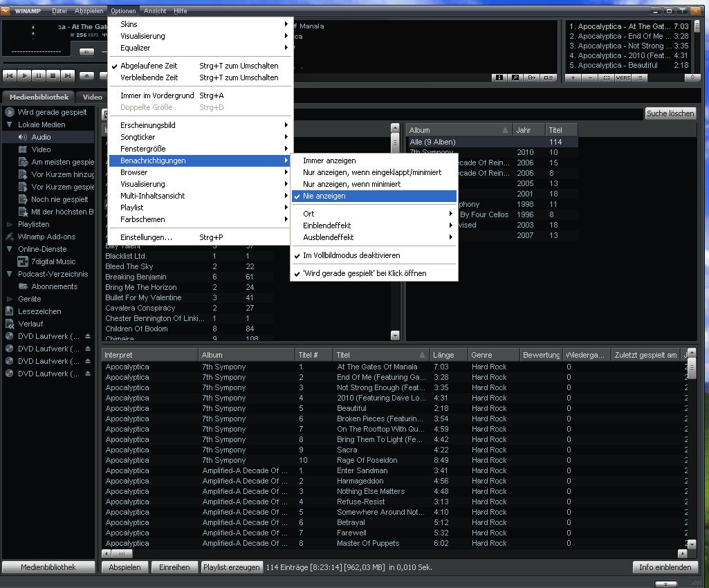Collapse the Lokale Medien tree node
Viewport: 709px width, 588px height.
point(10,125)
